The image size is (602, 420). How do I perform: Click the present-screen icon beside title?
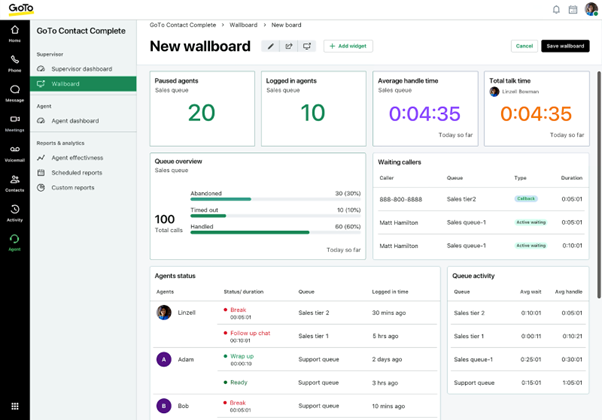[x=307, y=46]
